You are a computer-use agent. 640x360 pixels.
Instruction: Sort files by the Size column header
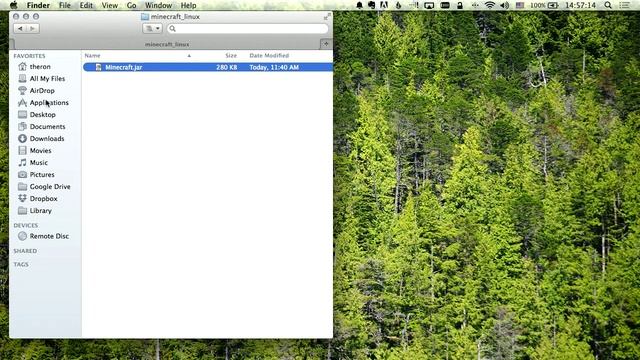[x=231, y=56]
